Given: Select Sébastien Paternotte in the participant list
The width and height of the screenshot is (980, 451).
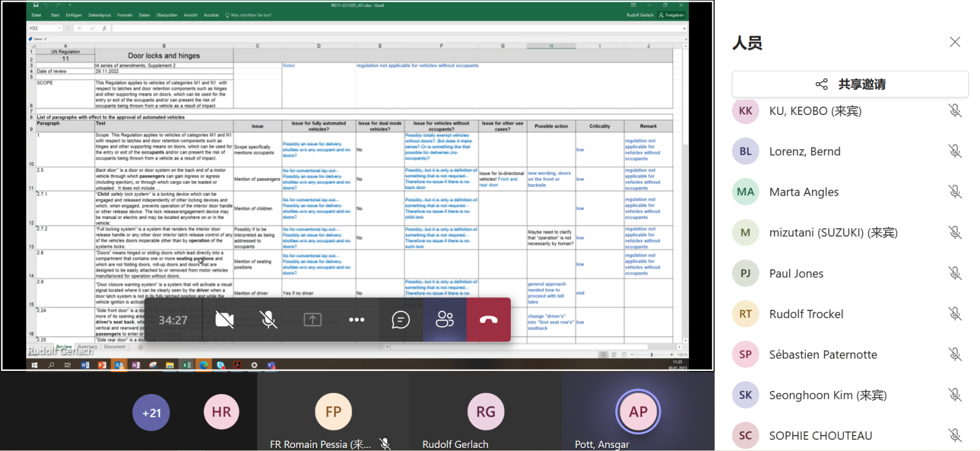Looking at the screenshot, I should point(823,354).
